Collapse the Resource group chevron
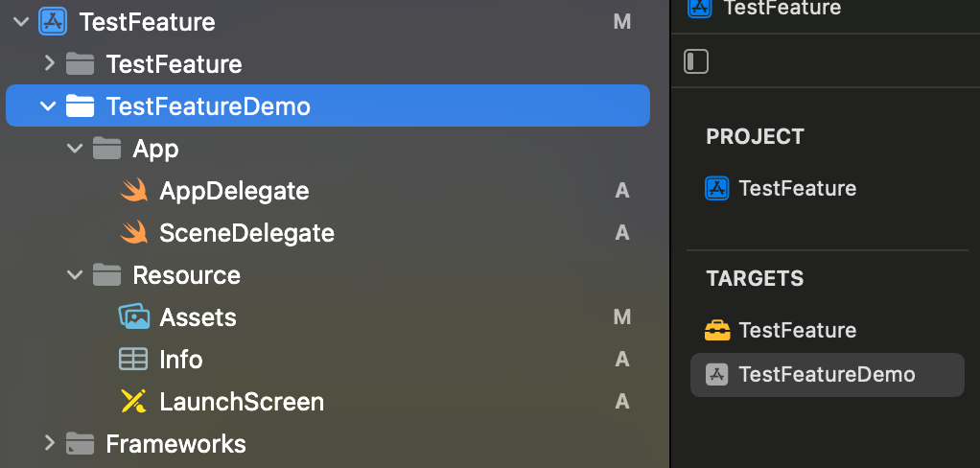This screenshot has height=468, width=980. coord(75,275)
